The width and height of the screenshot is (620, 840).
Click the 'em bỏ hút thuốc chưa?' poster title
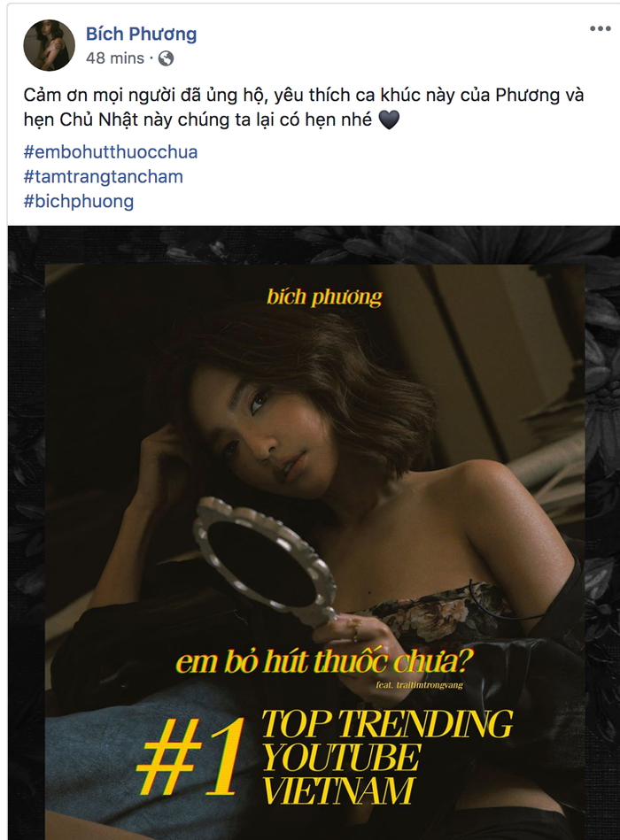(325, 661)
